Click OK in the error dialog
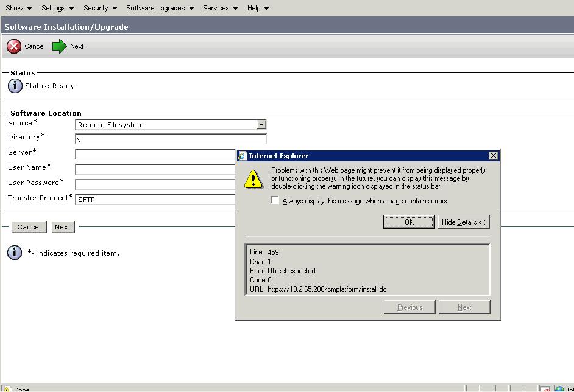 [409, 222]
